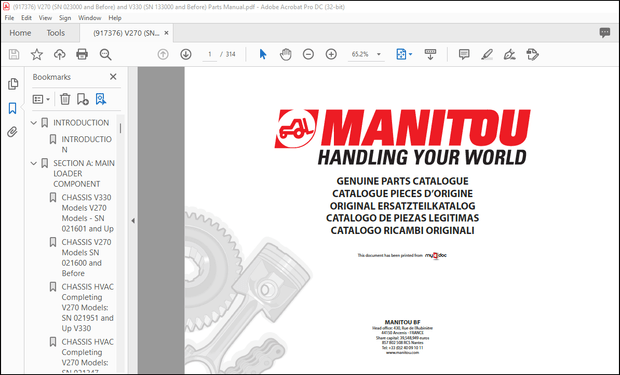Viewport: 620px width, 375px height.
Task: Zoom in with the plus button
Action: (x=331, y=54)
